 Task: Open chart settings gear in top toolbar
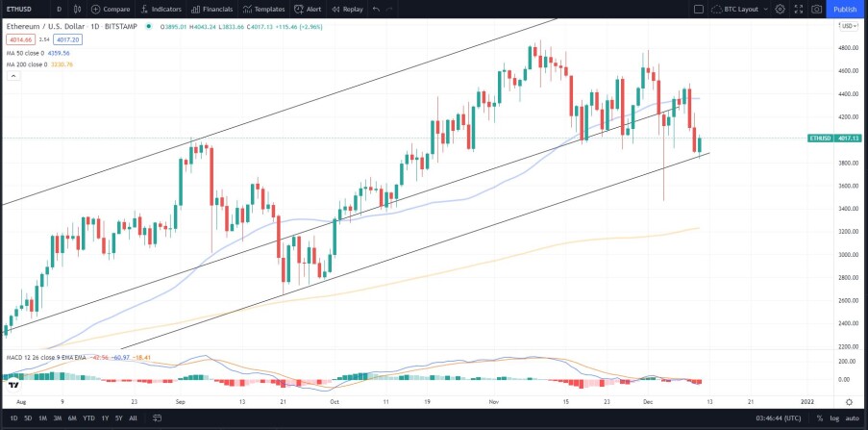point(780,9)
